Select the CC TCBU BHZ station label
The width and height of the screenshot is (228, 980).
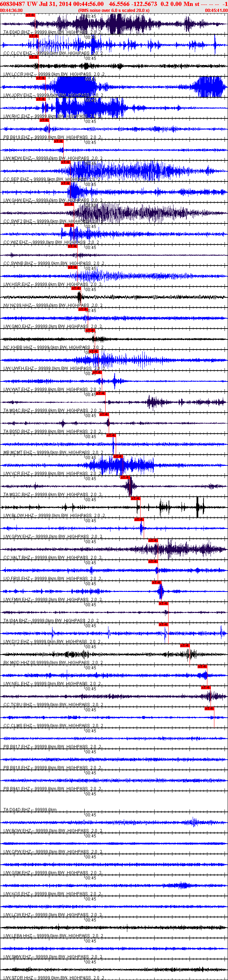53,705
